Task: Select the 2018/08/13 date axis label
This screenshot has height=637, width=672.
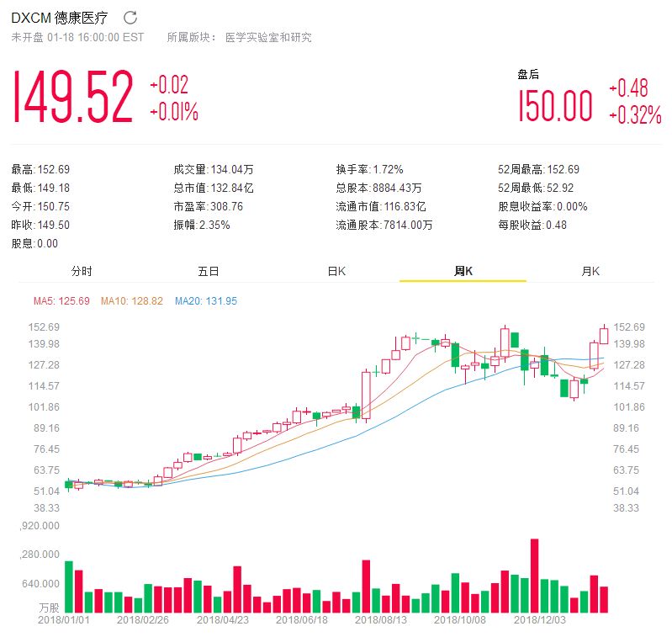Action: tap(380, 620)
